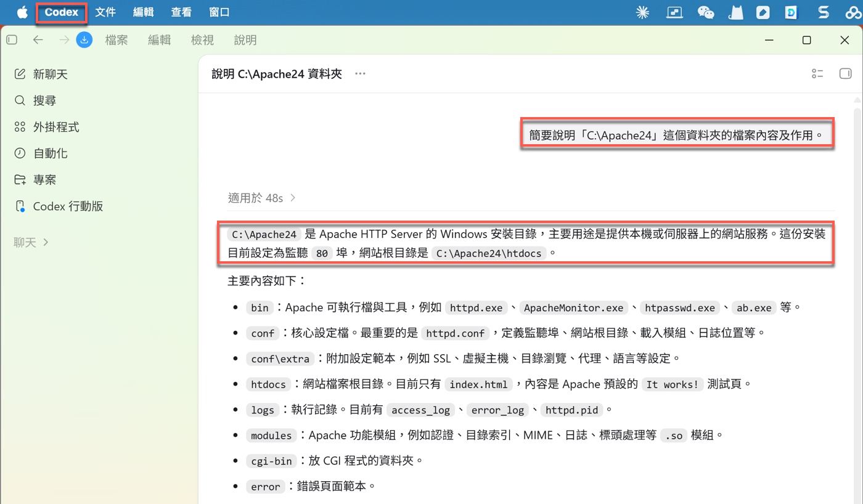
Task: Click the modules code label
Action: [271, 436]
